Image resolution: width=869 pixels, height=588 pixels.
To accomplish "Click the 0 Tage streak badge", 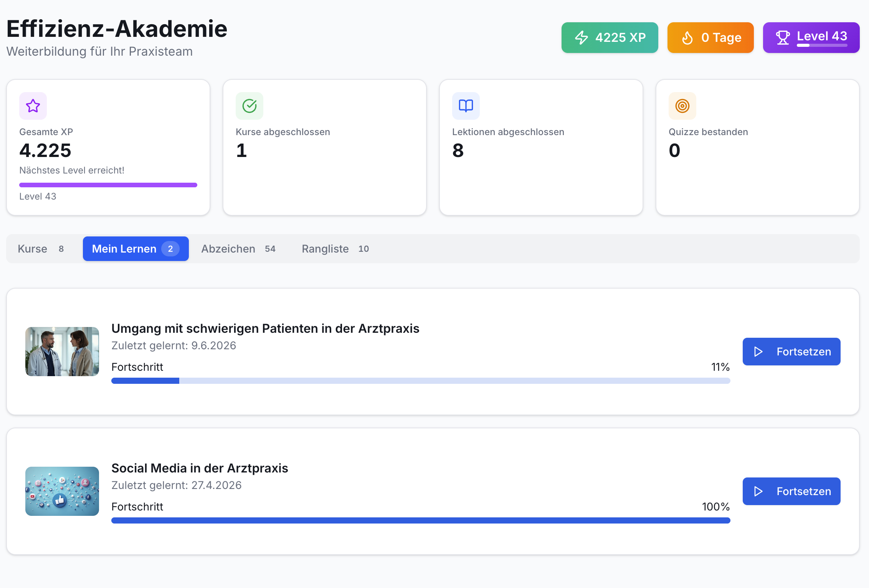I will point(710,38).
